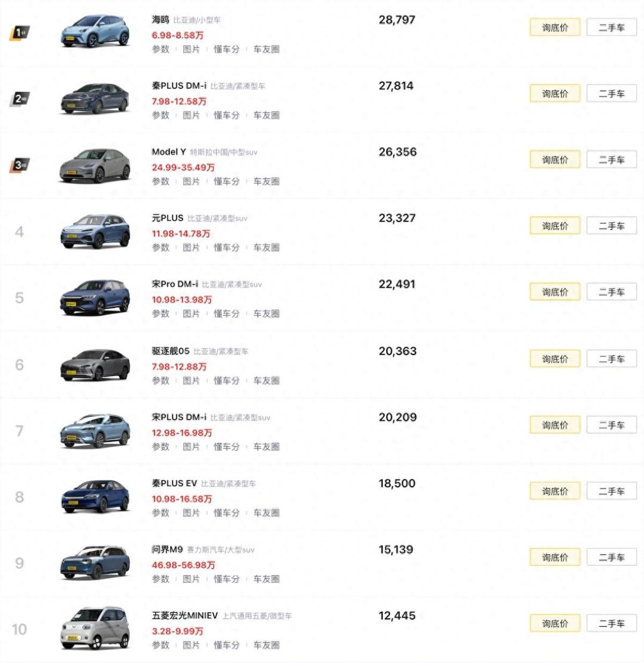Click 询底价 for 五菱宏光MINIEV

[554, 623]
